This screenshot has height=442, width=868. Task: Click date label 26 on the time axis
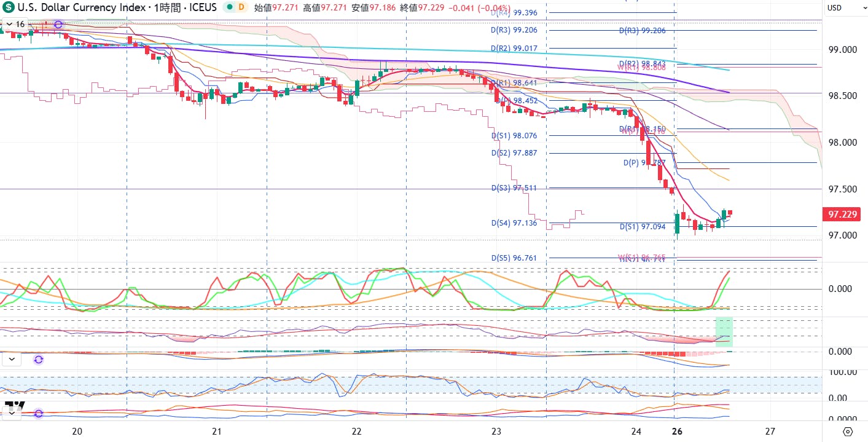(676, 432)
